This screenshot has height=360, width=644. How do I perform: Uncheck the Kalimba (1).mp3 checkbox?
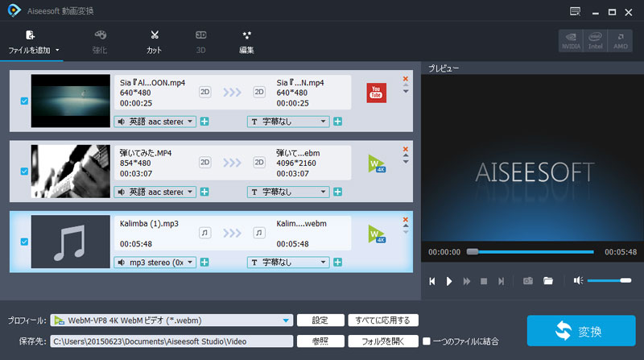[23, 242]
